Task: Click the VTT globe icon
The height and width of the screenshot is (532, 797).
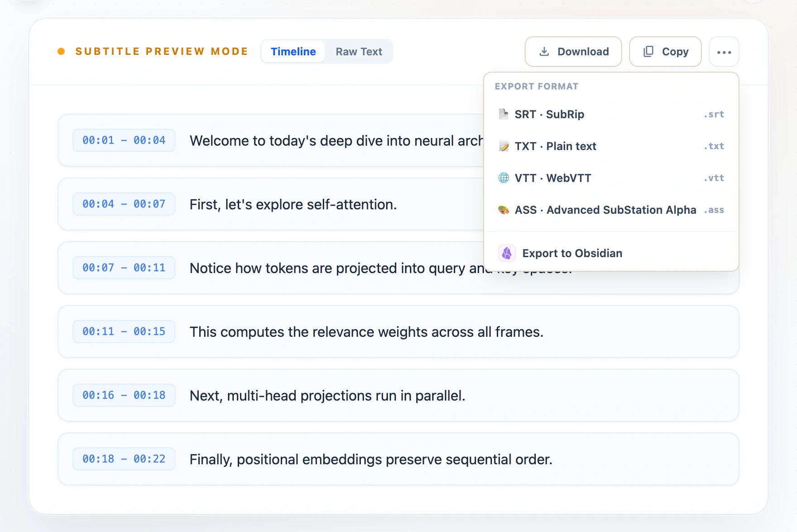Action: tap(503, 178)
